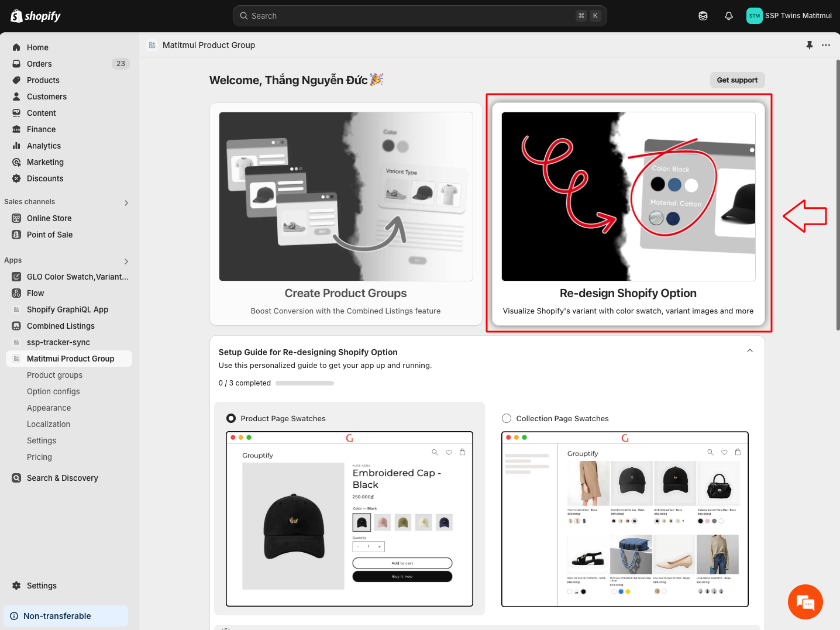Click the Product Page Swatches preview image
This screenshot has height=630, width=840.
tap(349, 519)
